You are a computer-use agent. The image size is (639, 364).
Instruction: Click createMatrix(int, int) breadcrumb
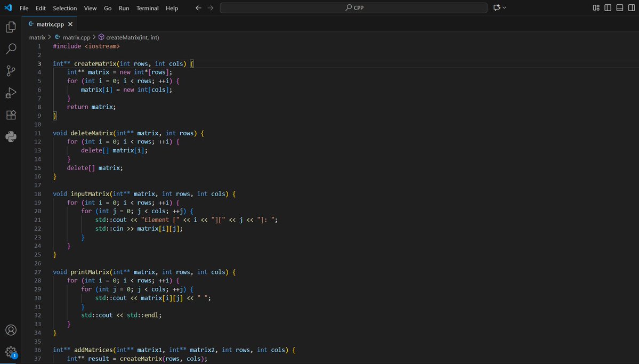133,37
